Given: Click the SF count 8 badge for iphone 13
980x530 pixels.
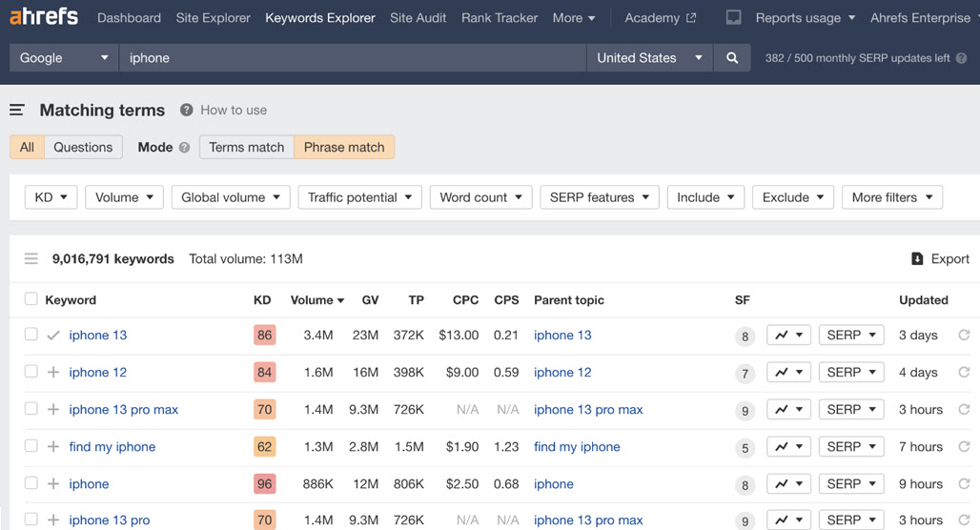Looking at the screenshot, I should 745,336.
